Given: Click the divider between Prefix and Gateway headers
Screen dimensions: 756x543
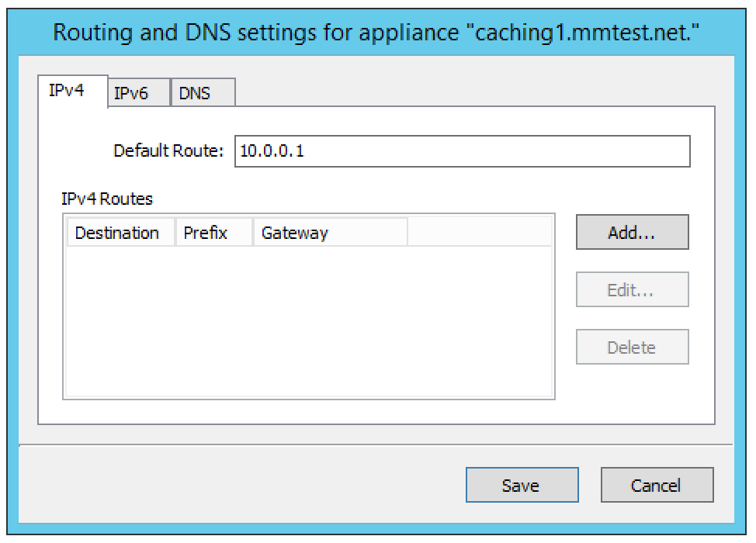Looking at the screenshot, I should [x=252, y=233].
